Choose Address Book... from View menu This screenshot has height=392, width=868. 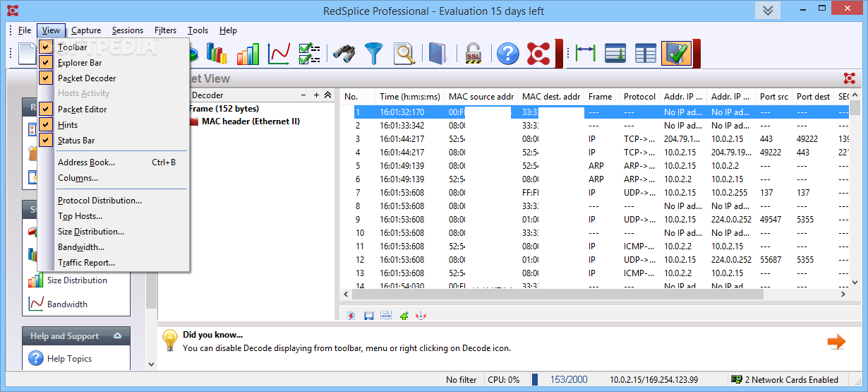coord(114,162)
